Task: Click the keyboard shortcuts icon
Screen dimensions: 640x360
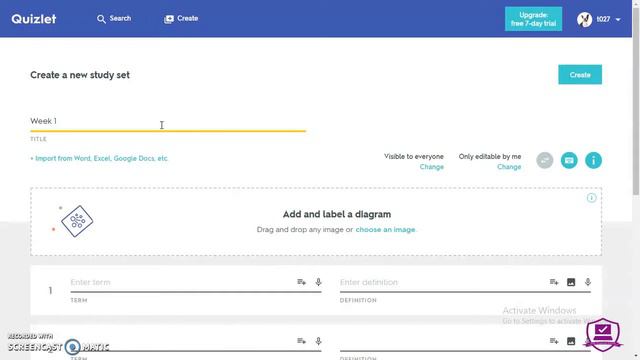Action: coord(569,160)
